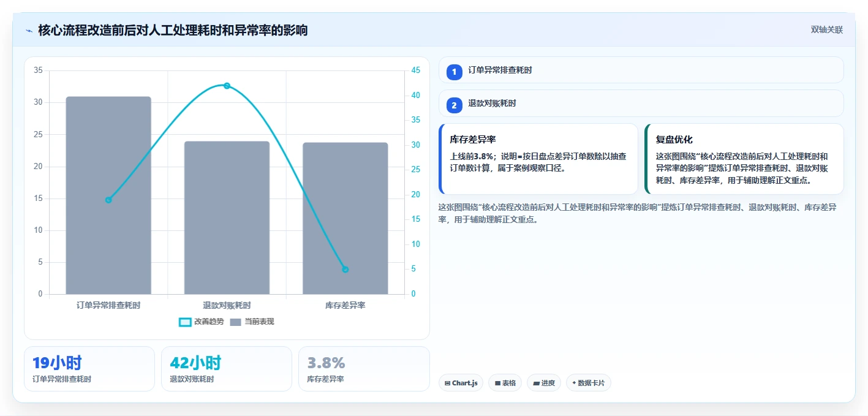
Task: Click the Chart.js tag chip
Action: [x=461, y=383]
